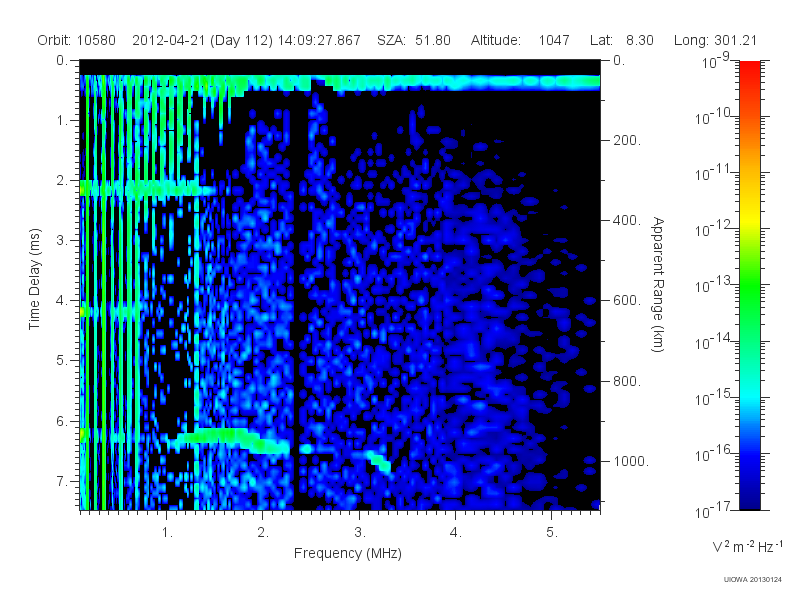
Task: Click the '600.' apparent range tick label
Action: click(x=627, y=301)
